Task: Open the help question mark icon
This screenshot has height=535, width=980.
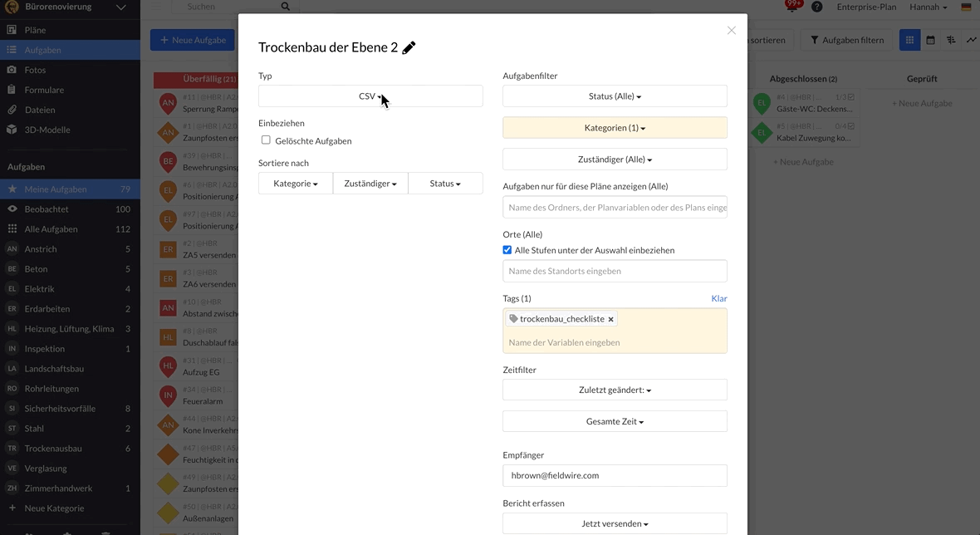Action: 817,7
